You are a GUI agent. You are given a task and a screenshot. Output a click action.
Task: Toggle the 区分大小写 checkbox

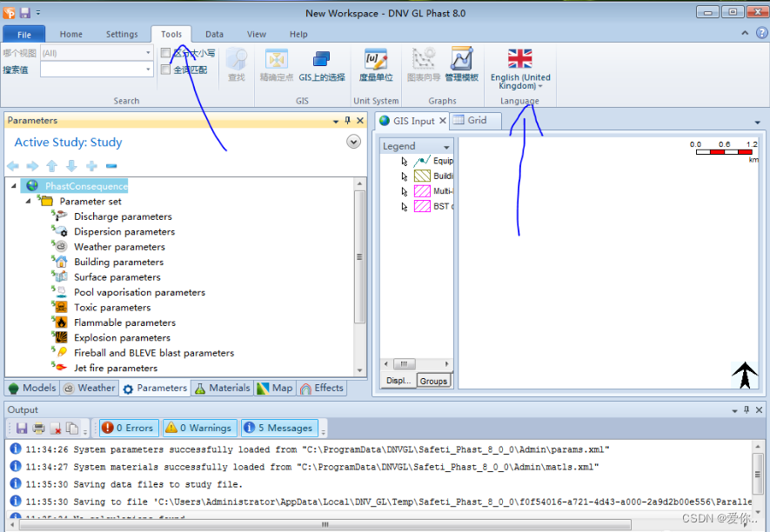(165, 52)
